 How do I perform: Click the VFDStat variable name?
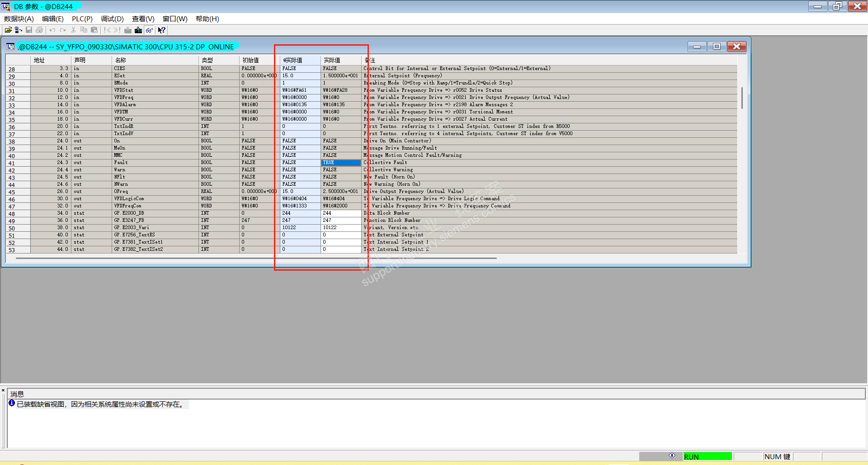(123, 90)
